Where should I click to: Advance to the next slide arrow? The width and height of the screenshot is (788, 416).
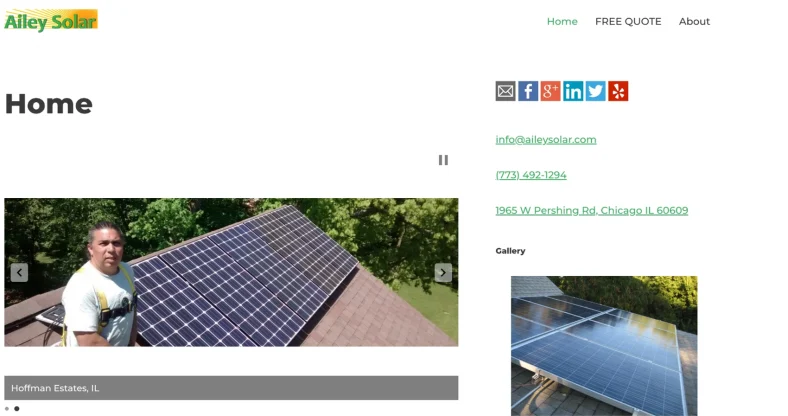(443, 273)
